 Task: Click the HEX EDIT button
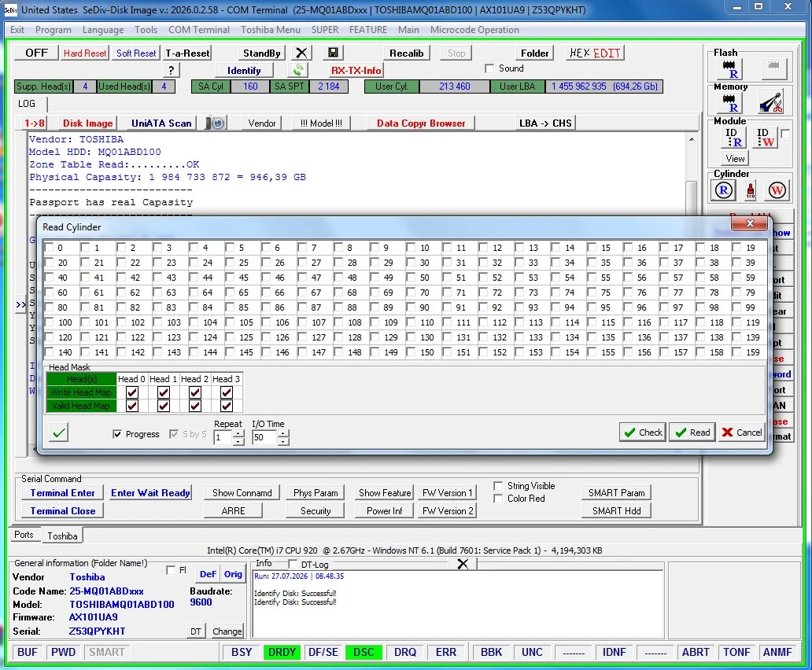[x=595, y=53]
